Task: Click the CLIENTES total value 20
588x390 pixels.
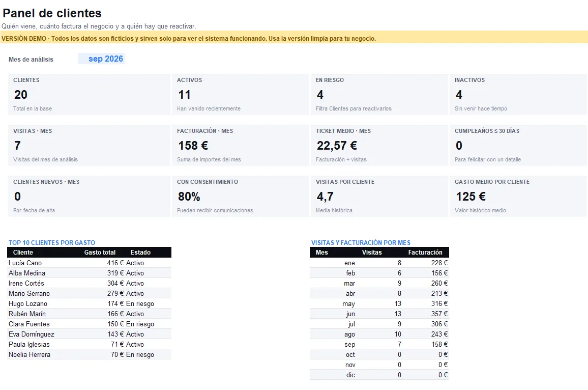Action: [21, 95]
